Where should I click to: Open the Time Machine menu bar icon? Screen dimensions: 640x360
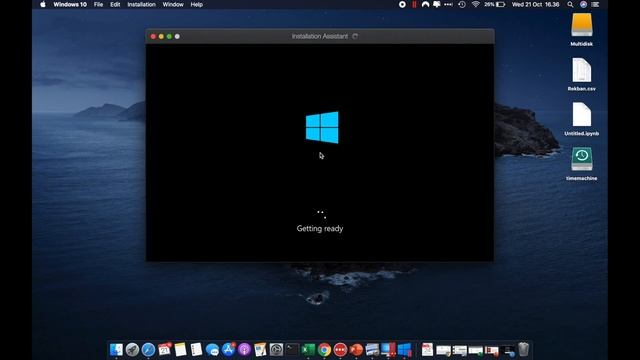(462, 4)
